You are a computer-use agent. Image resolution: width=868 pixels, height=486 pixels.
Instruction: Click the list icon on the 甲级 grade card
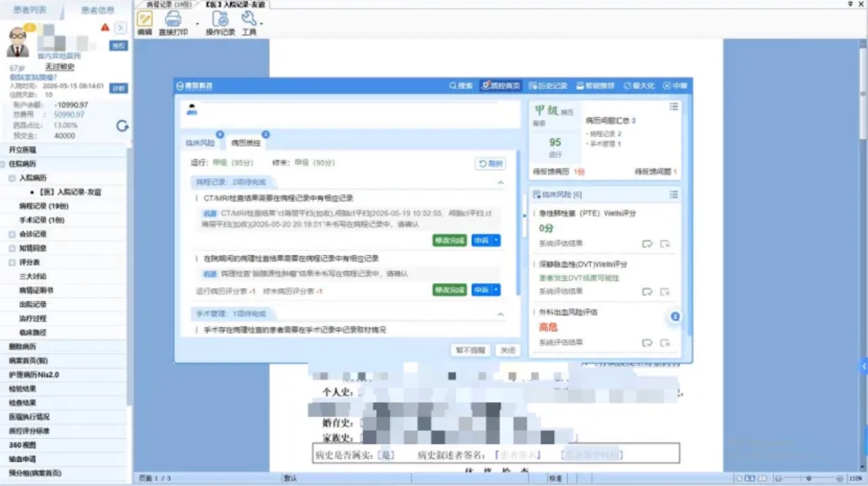674,107
